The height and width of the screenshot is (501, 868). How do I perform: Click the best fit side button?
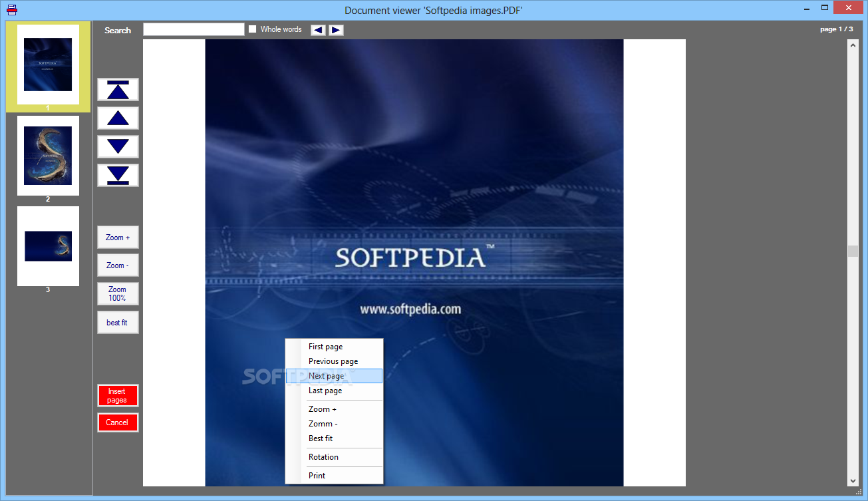[118, 323]
